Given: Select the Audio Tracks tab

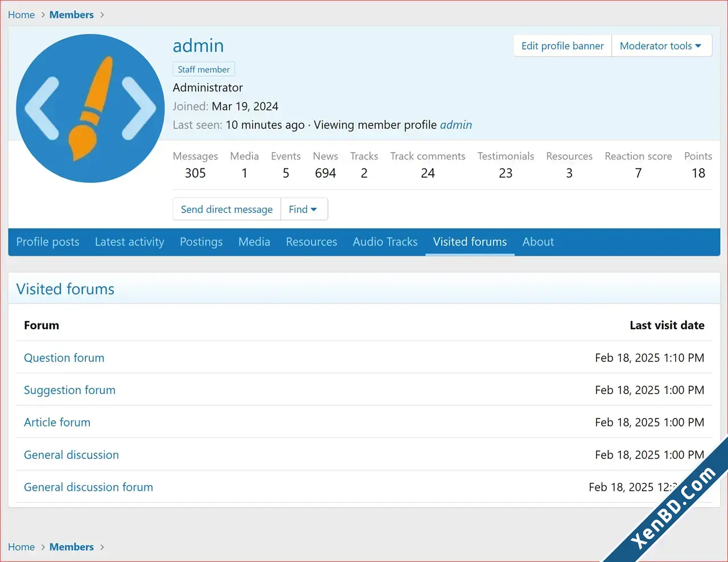Looking at the screenshot, I should click(385, 242).
